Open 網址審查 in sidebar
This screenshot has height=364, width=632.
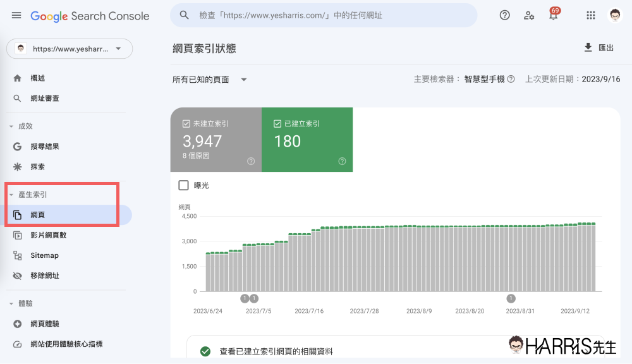pos(45,99)
